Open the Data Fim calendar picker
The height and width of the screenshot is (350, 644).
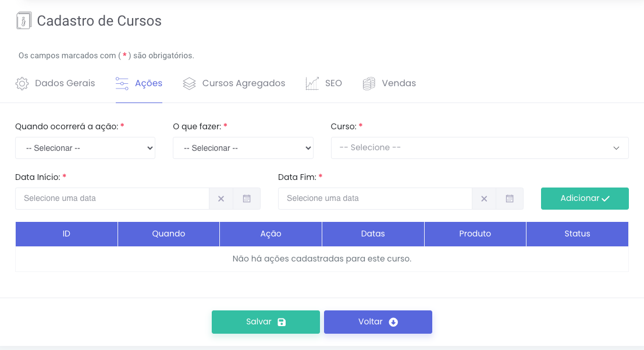(510, 199)
